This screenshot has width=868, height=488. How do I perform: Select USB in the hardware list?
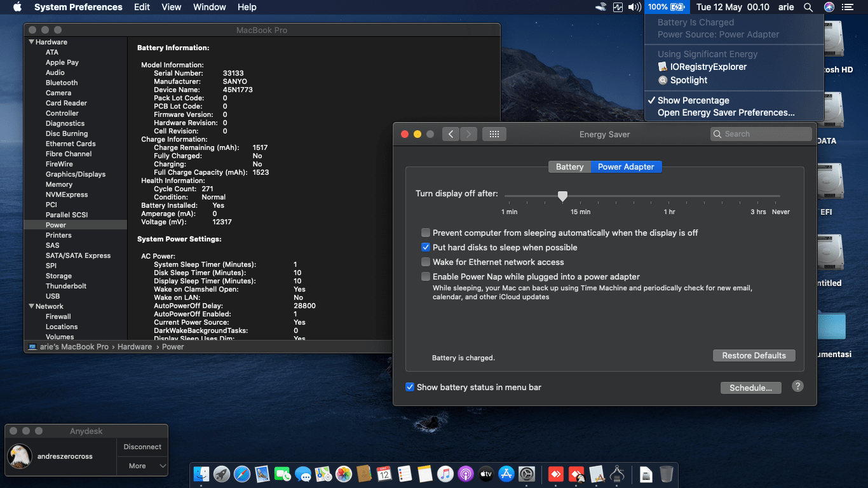coord(53,296)
